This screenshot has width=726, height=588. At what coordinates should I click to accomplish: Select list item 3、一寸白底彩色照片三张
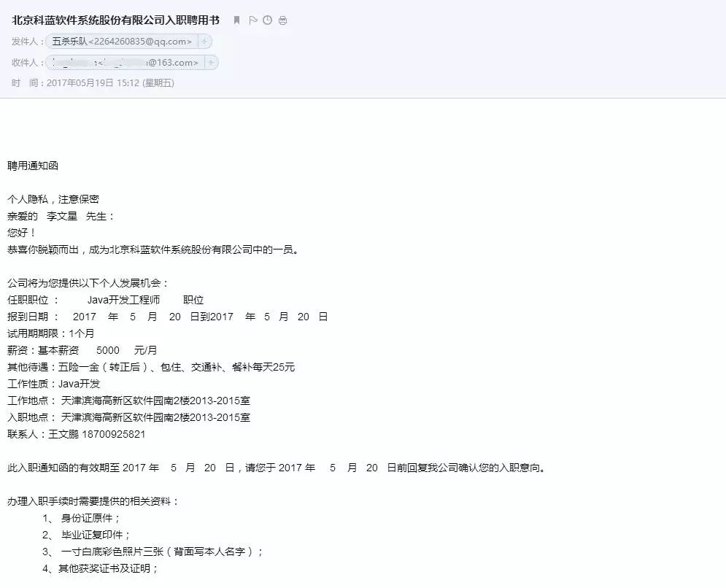(x=152, y=552)
